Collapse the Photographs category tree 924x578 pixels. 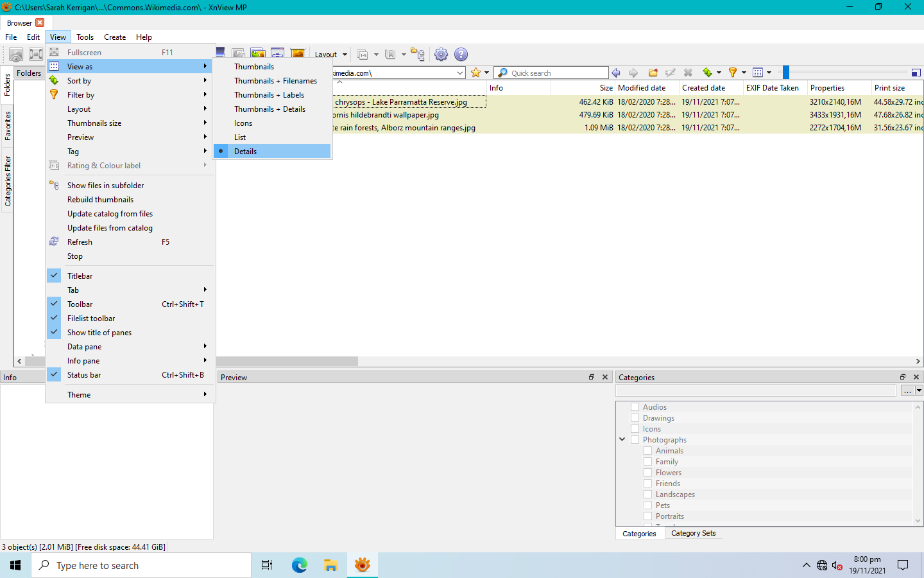point(622,440)
